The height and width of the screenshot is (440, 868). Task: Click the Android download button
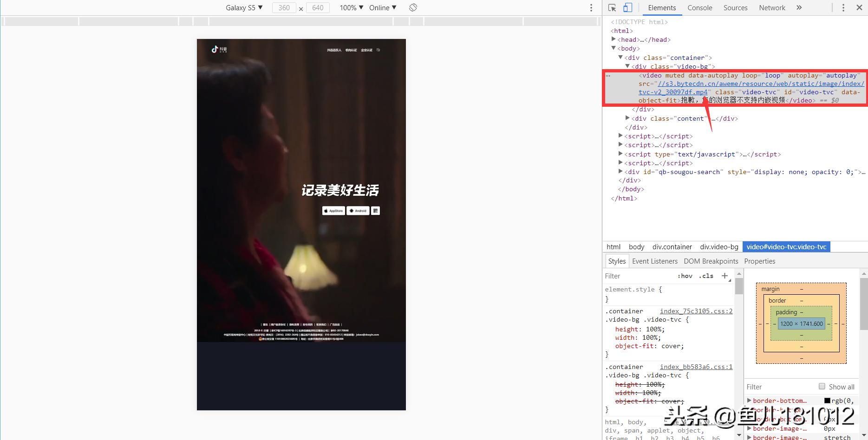(x=358, y=211)
